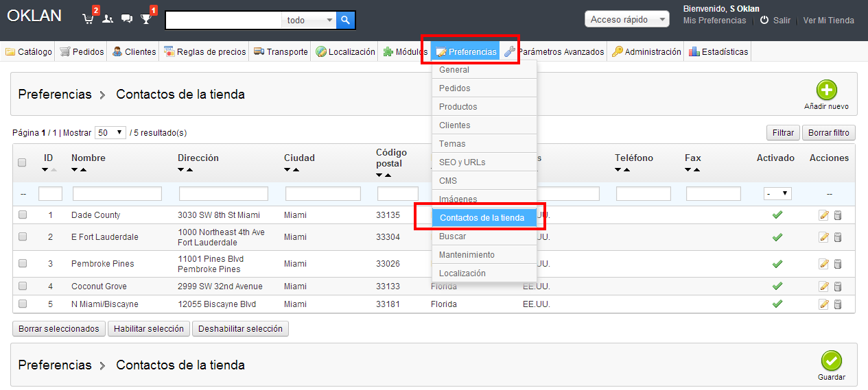Sort Ciudad column ascending arrow
The height and width of the screenshot is (390, 868).
[x=296, y=170]
